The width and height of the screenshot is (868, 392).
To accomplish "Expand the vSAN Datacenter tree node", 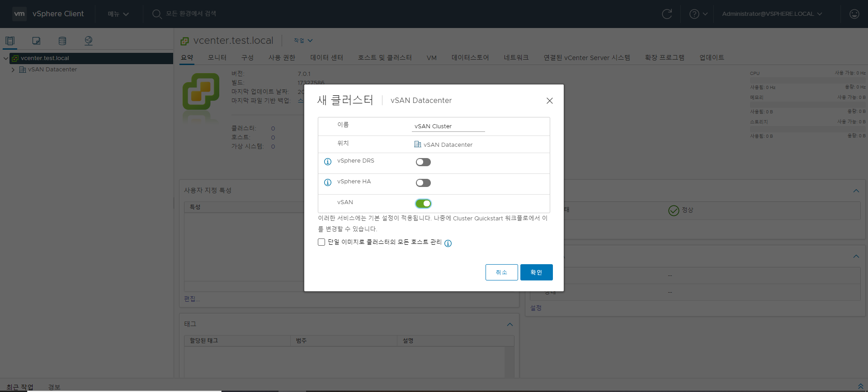I will click(13, 70).
